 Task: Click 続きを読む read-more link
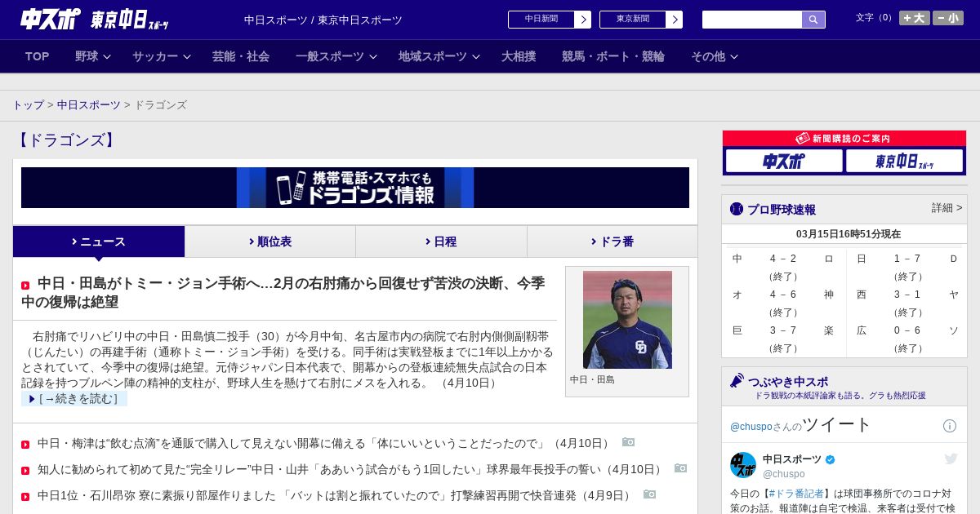[x=74, y=399]
